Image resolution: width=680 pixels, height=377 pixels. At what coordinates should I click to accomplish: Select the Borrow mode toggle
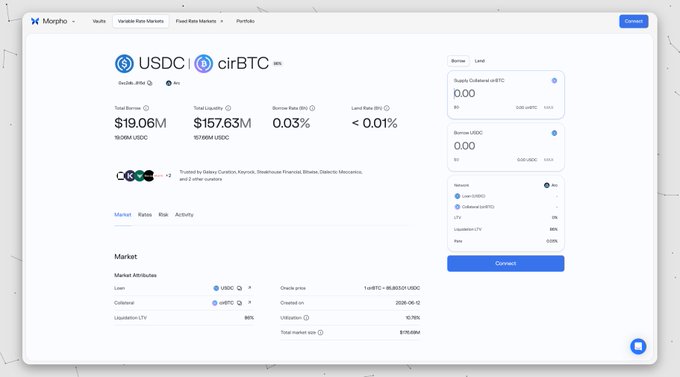[x=458, y=61]
